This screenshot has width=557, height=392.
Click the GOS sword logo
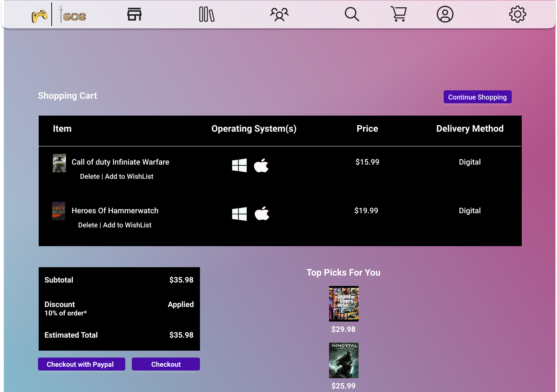[x=73, y=15]
